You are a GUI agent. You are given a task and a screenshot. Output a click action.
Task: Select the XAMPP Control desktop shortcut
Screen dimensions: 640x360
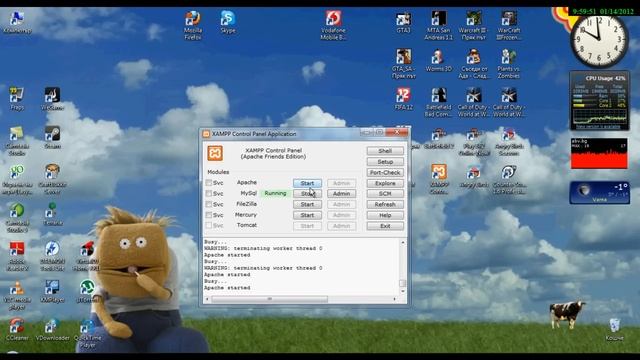coord(439,179)
